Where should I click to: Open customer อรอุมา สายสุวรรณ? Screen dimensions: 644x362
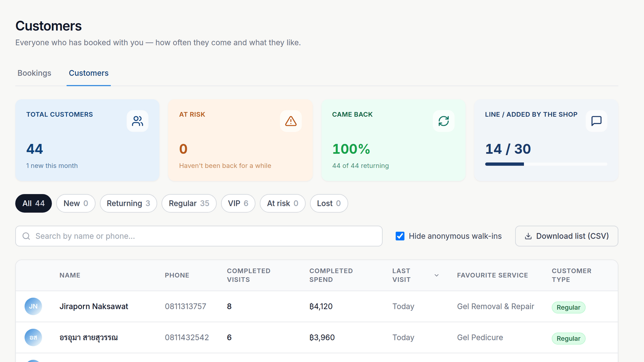pos(89,338)
